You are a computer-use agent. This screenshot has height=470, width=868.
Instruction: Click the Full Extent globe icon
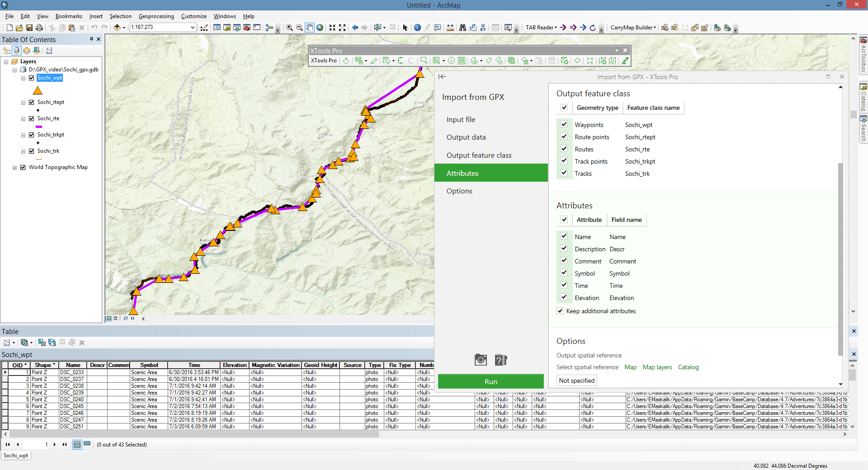(320, 28)
